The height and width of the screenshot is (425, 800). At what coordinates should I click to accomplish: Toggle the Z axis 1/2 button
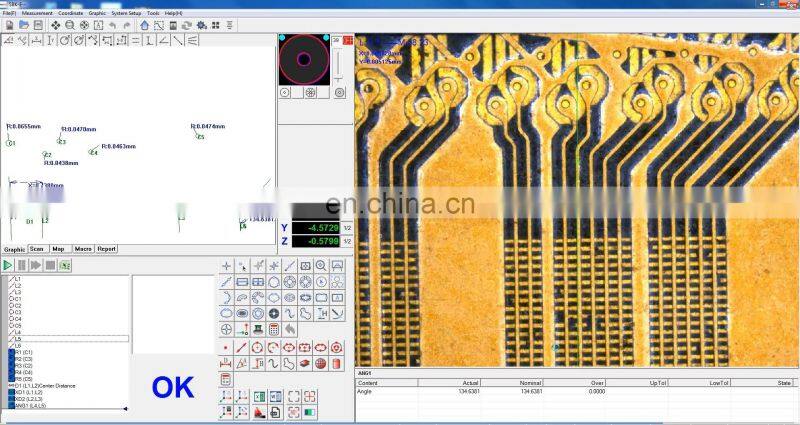pos(347,241)
